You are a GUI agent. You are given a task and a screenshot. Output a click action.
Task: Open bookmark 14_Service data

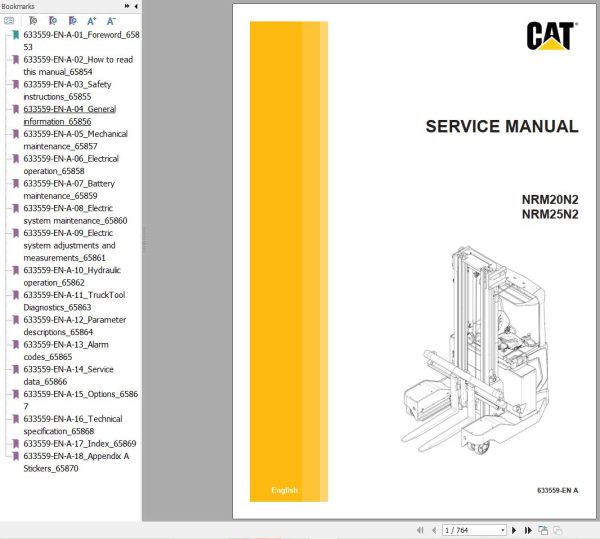click(68, 376)
